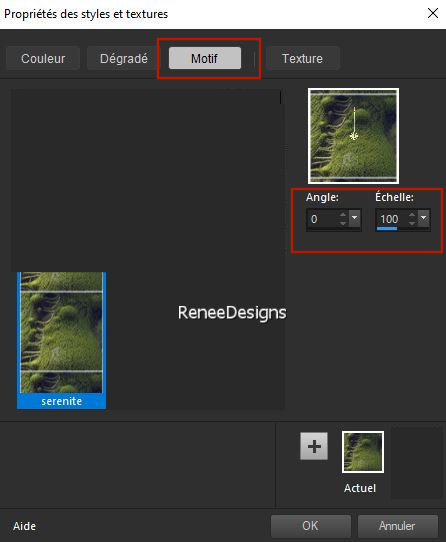Open the Angle dropdown arrow
The height and width of the screenshot is (542, 446).
(354, 218)
